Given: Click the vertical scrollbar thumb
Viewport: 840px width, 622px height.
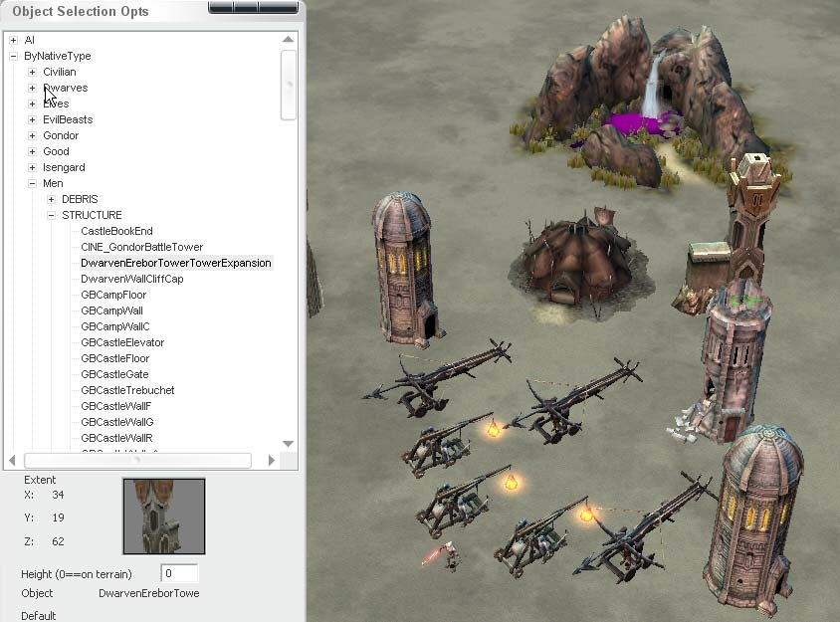Looking at the screenshot, I should (x=289, y=86).
